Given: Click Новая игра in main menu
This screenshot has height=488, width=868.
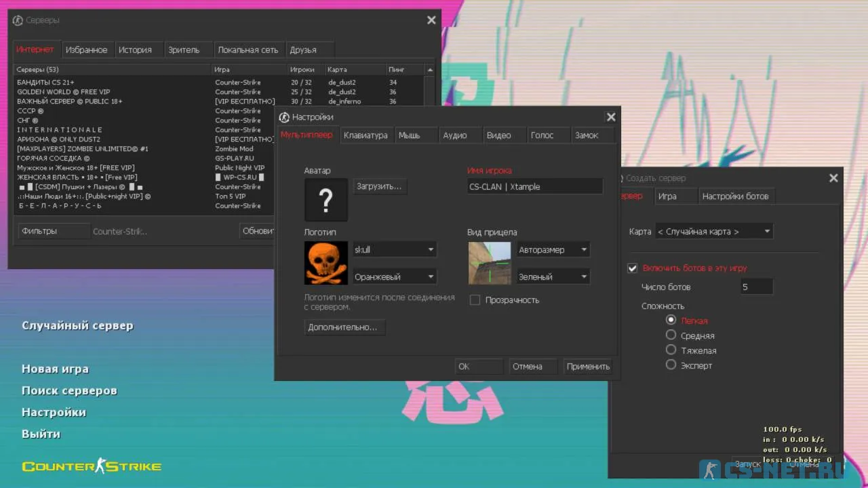Looking at the screenshot, I should [55, 369].
